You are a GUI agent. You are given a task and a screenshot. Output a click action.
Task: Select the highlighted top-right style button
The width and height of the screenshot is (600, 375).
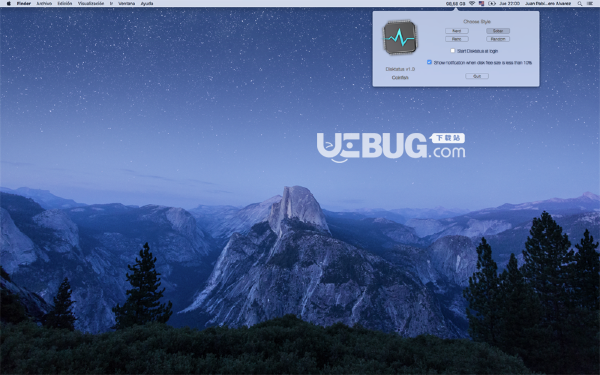(x=498, y=31)
